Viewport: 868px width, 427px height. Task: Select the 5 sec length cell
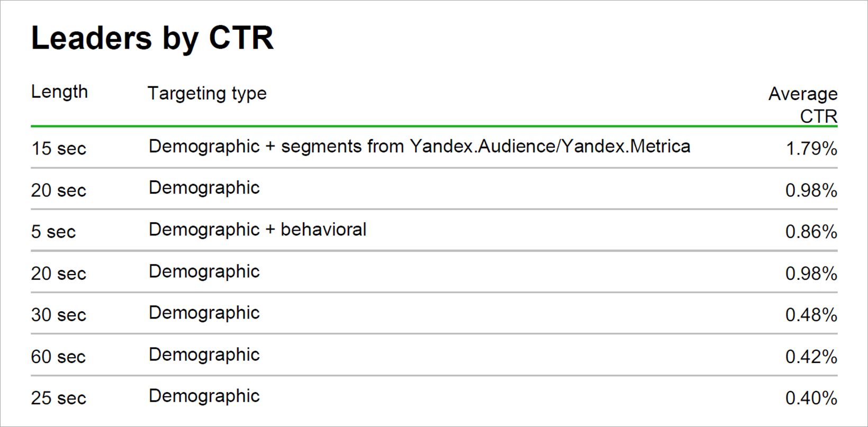click(53, 232)
